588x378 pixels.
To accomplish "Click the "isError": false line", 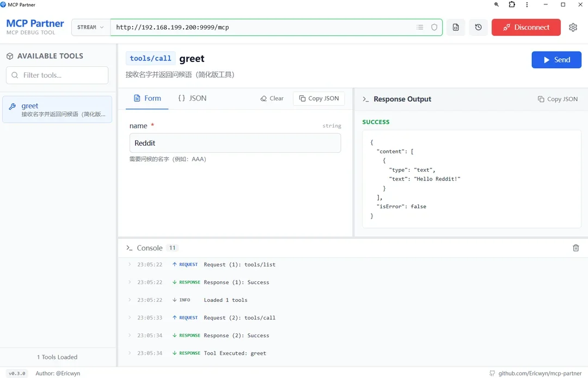I will coord(401,207).
